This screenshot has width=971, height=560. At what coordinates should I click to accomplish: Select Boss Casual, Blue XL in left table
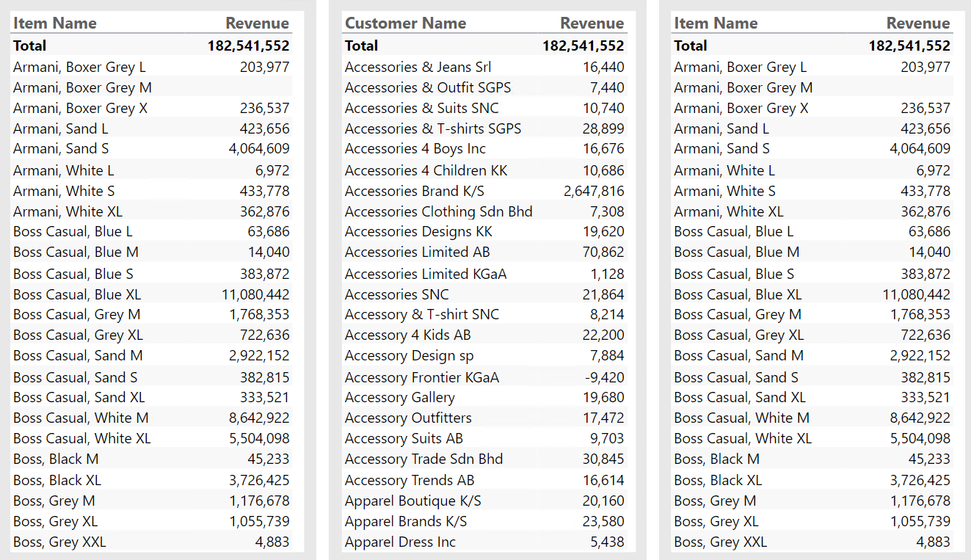coord(77,294)
